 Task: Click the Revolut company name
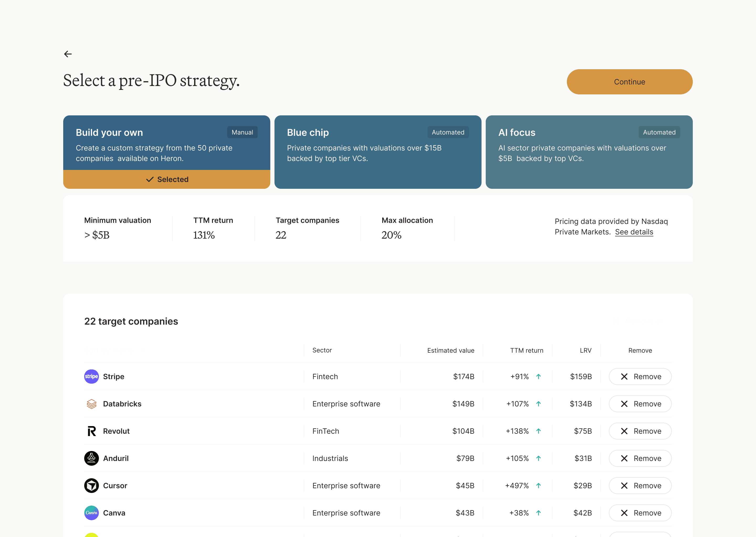116,431
